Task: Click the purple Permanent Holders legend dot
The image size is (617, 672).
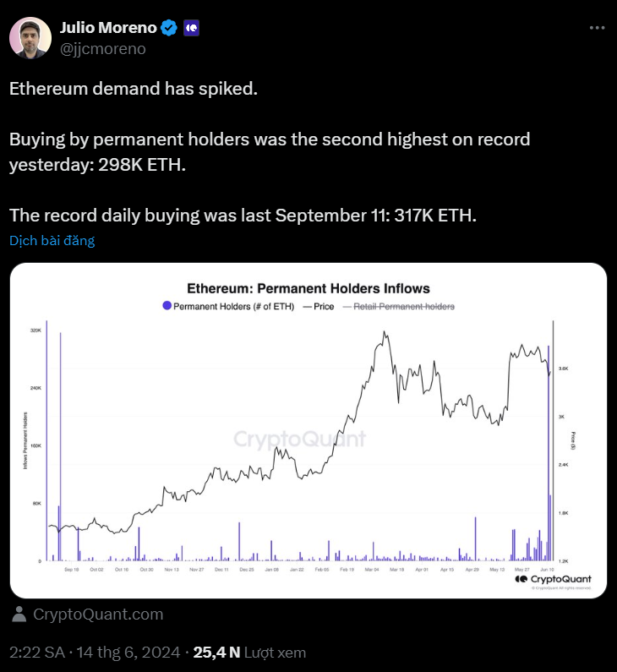Action: [167, 307]
